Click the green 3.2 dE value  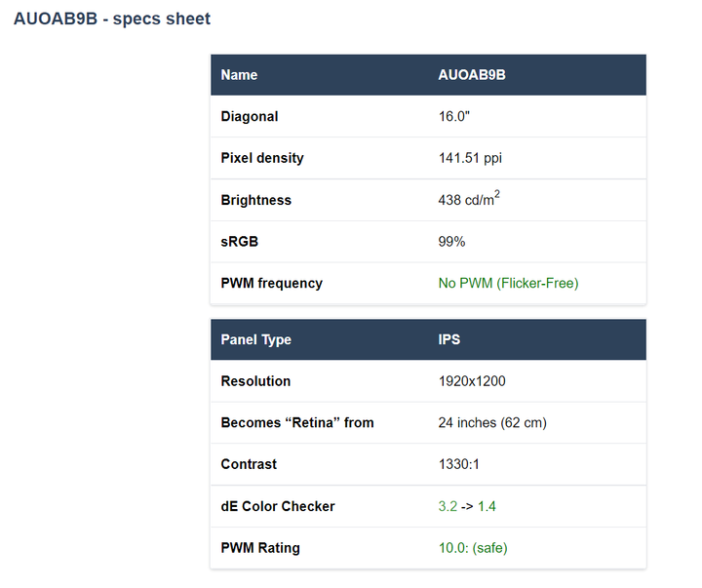pyautogui.click(x=448, y=506)
